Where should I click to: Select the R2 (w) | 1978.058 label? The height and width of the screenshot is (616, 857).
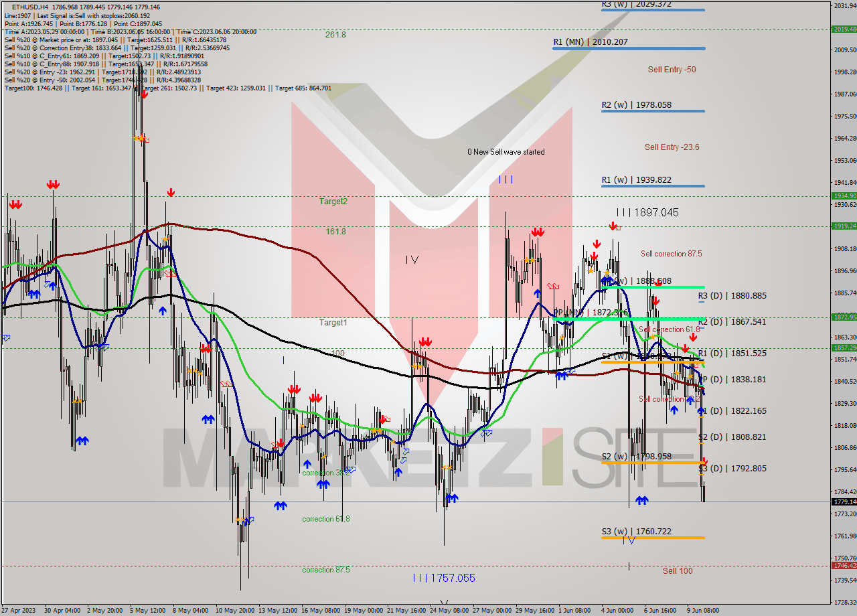click(636, 105)
